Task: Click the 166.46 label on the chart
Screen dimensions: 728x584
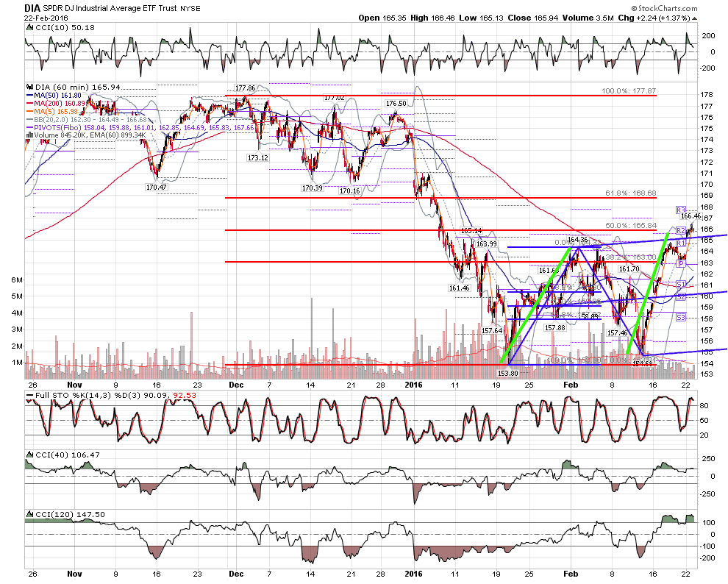Action: coord(690,216)
